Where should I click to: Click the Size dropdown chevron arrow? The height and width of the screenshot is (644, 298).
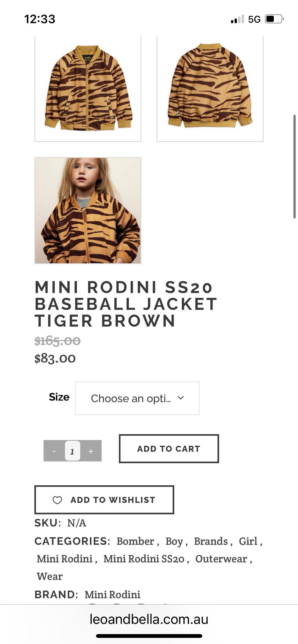coord(181,398)
